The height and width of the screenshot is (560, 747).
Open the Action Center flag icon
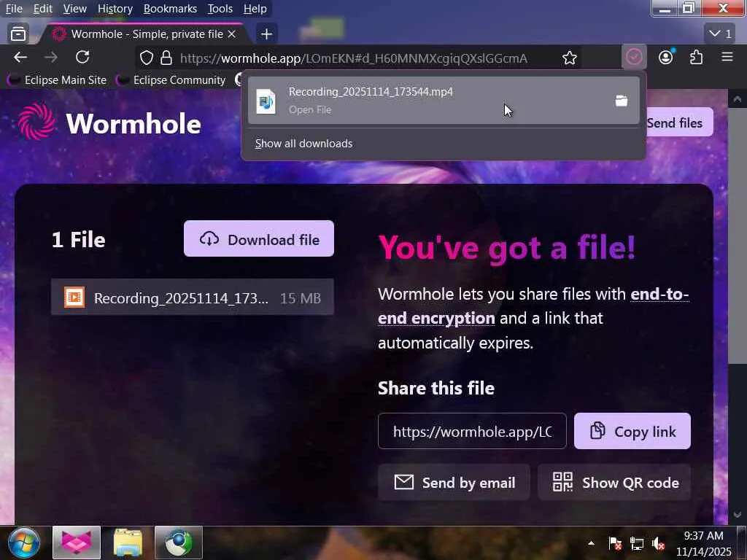point(614,542)
